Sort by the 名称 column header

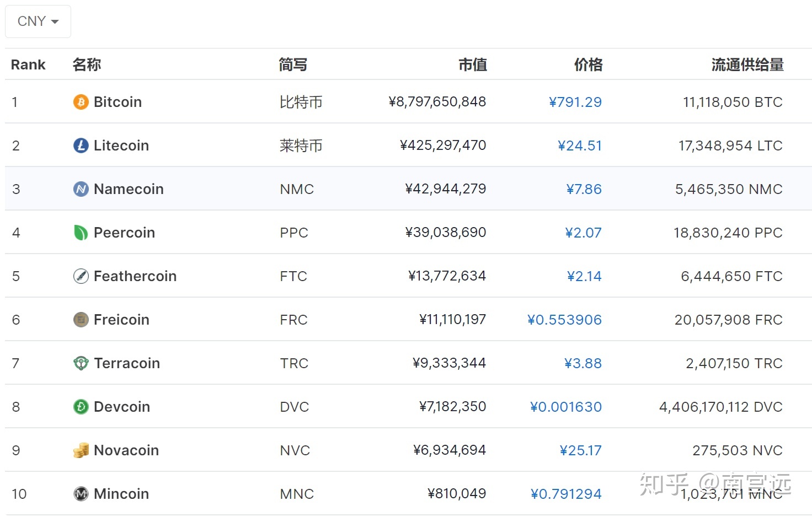87,64
